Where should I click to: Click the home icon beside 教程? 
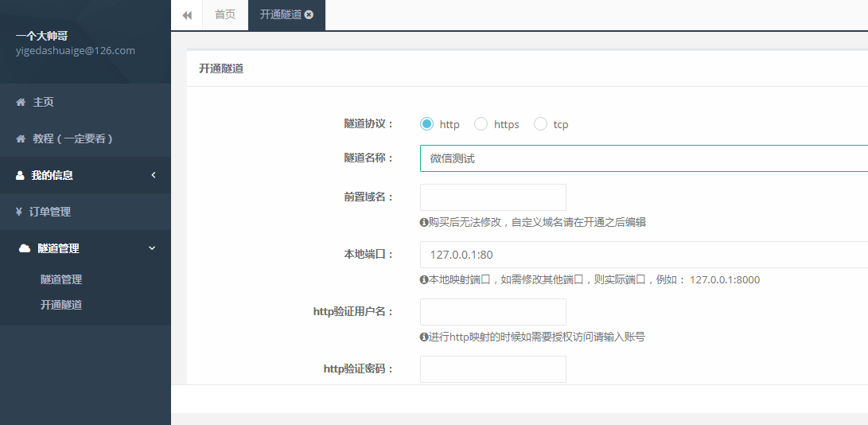click(x=21, y=139)
